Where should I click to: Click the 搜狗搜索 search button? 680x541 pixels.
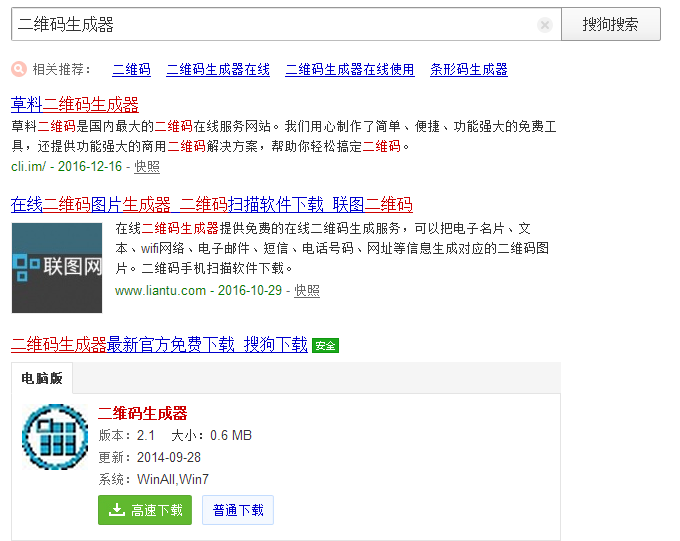pyautogui.click(x=611, y=24)
